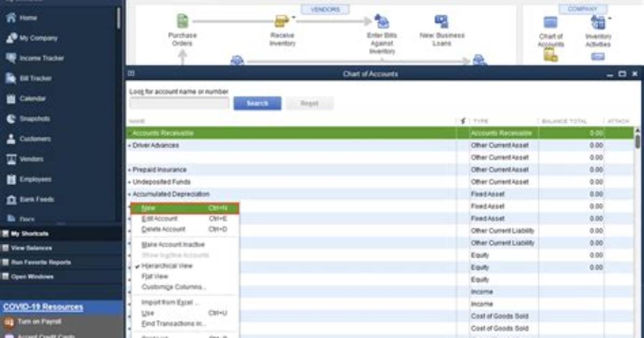Screen dimensions: 644x338
Task: Click the New Business Loans icon
Action: click(442, 22)
